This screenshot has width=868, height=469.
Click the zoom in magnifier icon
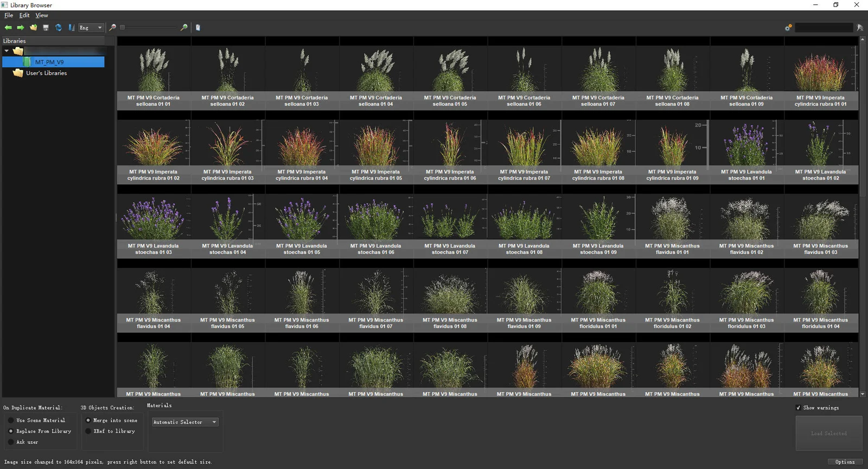(184, 28)
